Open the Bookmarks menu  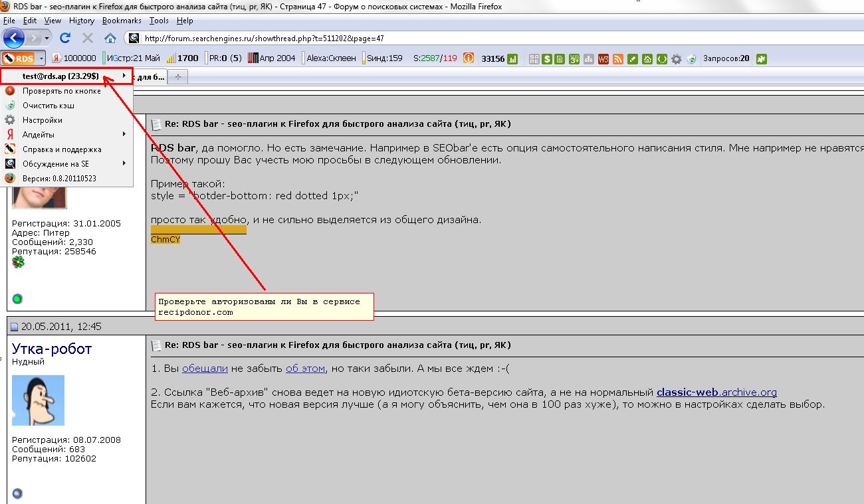[122, 21]
